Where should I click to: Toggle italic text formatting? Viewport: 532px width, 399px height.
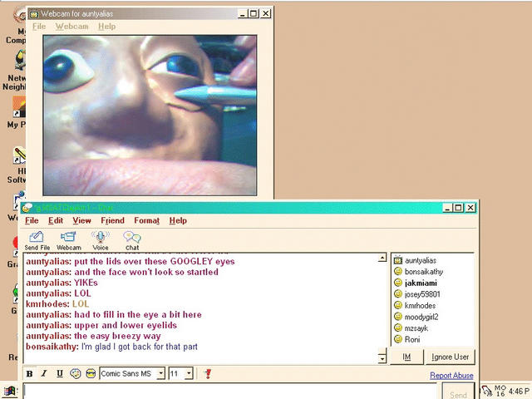coord(44,373)
